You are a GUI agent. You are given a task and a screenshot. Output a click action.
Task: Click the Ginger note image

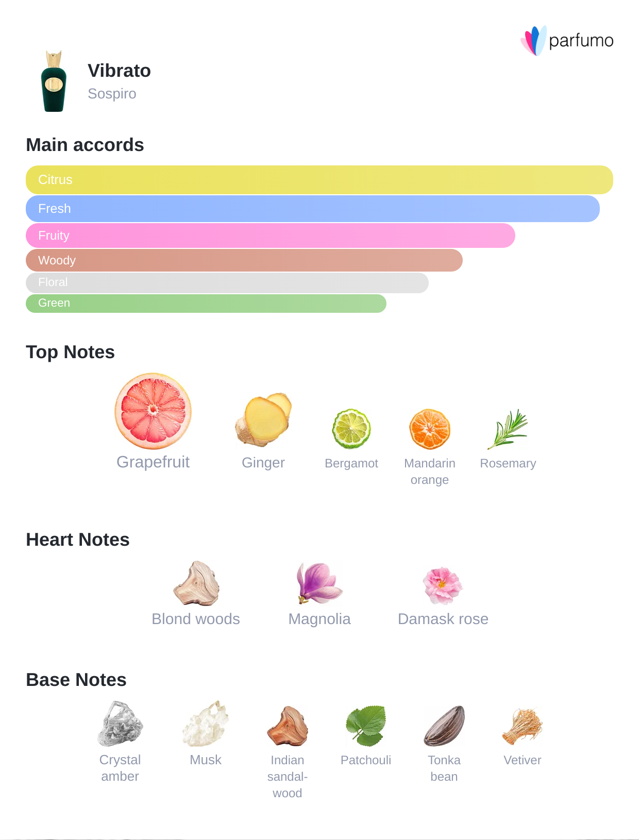coord(263,419)
